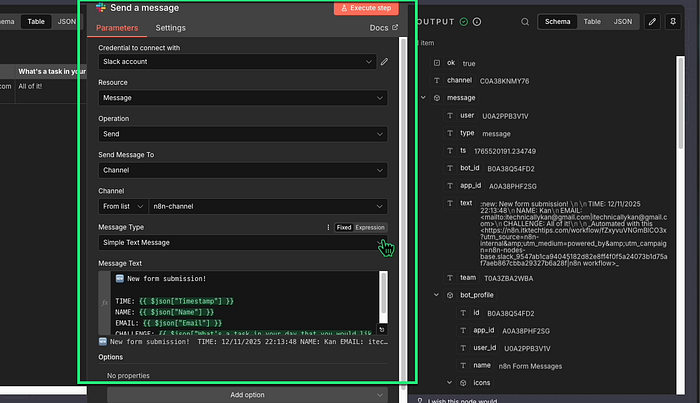Click the message object type icon
The width and height of the screenshot is (700, 403).
437,98
